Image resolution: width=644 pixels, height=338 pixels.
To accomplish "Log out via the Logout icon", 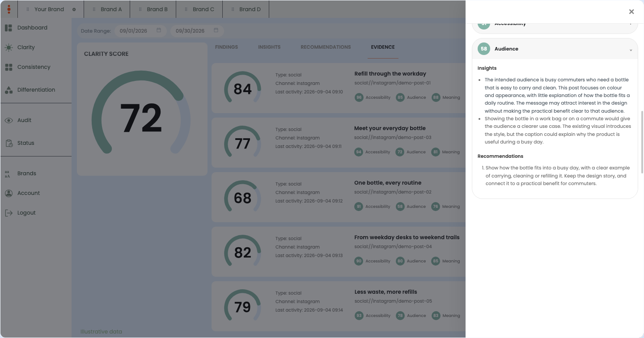I will (8, 213).
